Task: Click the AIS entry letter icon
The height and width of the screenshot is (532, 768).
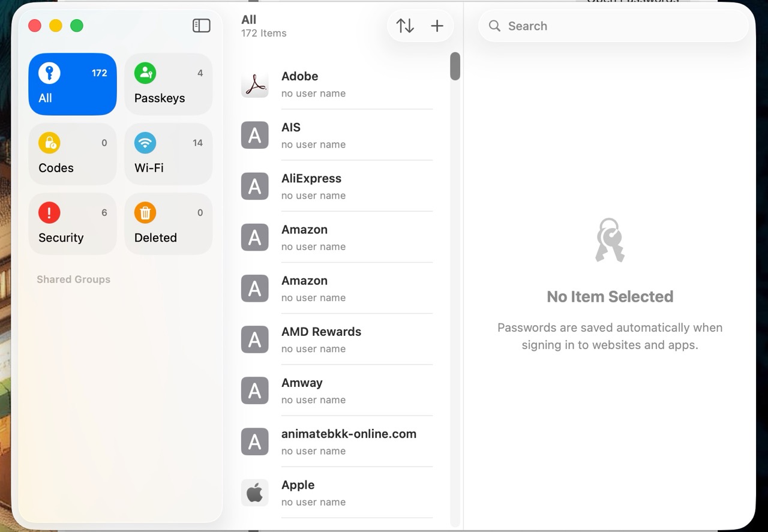Action: click(254, 135)
